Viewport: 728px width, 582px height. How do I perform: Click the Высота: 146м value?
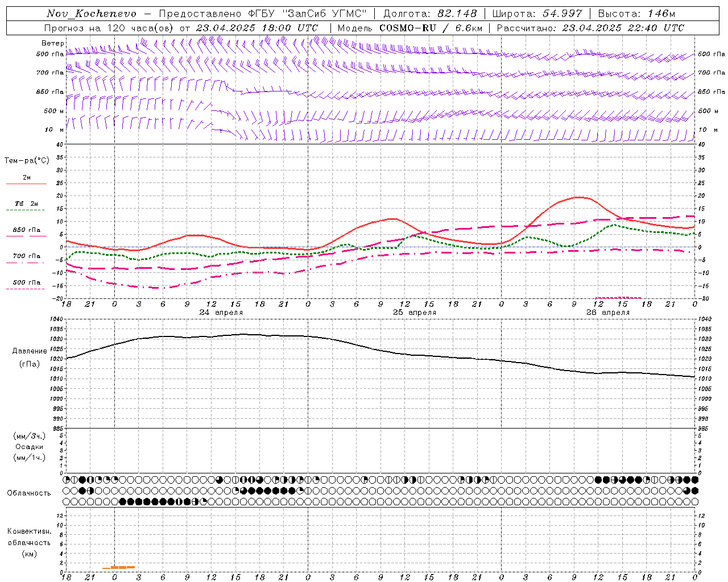[x=637, y=14]
